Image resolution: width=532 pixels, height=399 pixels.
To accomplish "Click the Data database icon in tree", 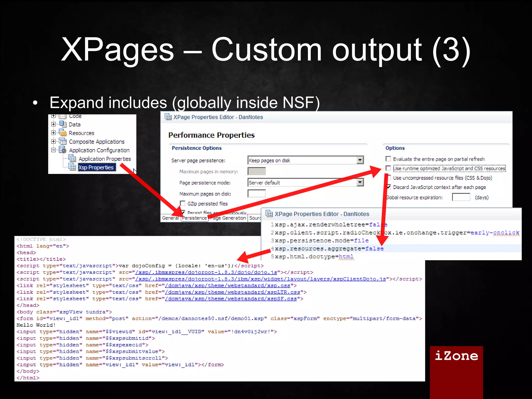I will pos(63,124).
